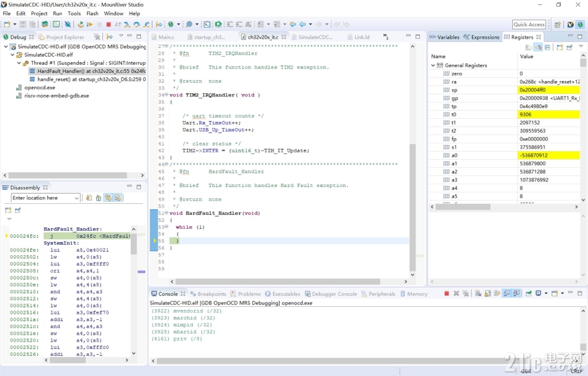Show hidden editor tabs list
588x376 pixels.
[x=385, y=37]
